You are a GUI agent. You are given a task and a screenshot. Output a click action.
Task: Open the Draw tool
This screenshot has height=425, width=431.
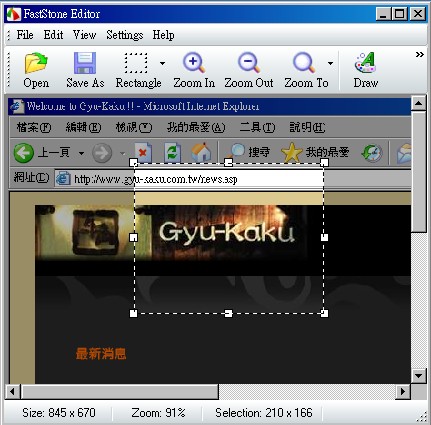[366, 70]
